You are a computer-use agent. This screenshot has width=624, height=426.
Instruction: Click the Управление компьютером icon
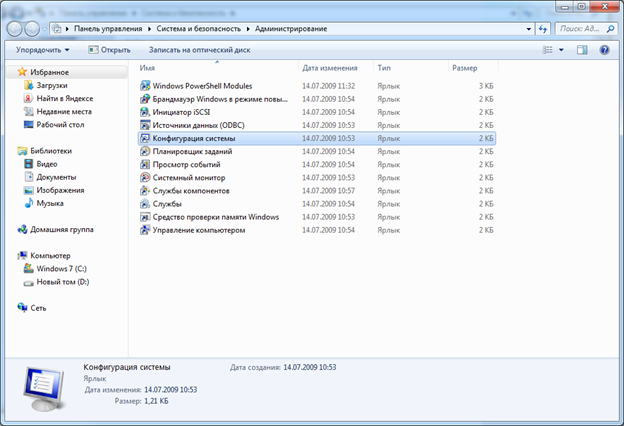pyautogui.click(x=145, y=230)
